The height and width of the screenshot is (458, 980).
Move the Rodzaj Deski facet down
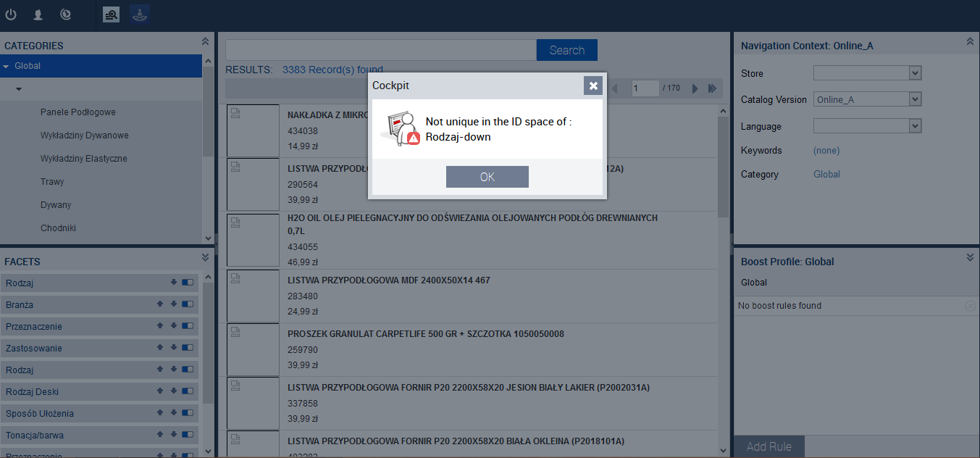point(174,391)
